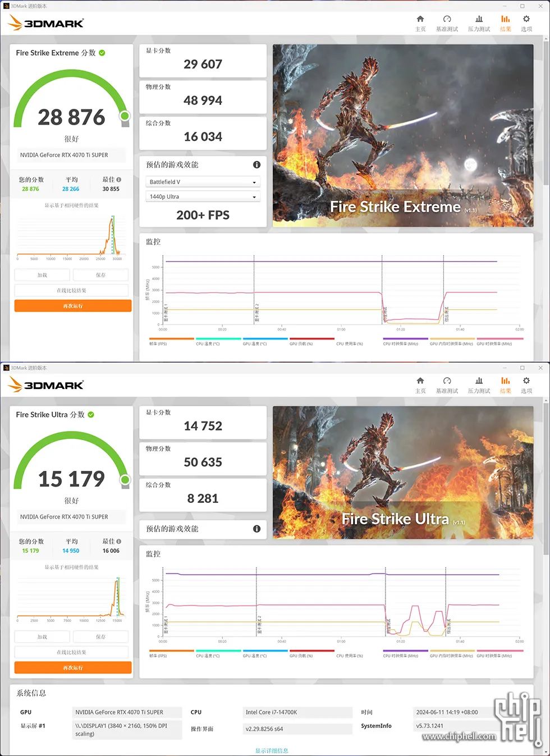Toggle GPU 负载 legend in Extreme window chart
550x756 pixels.
tap(311, 341)
